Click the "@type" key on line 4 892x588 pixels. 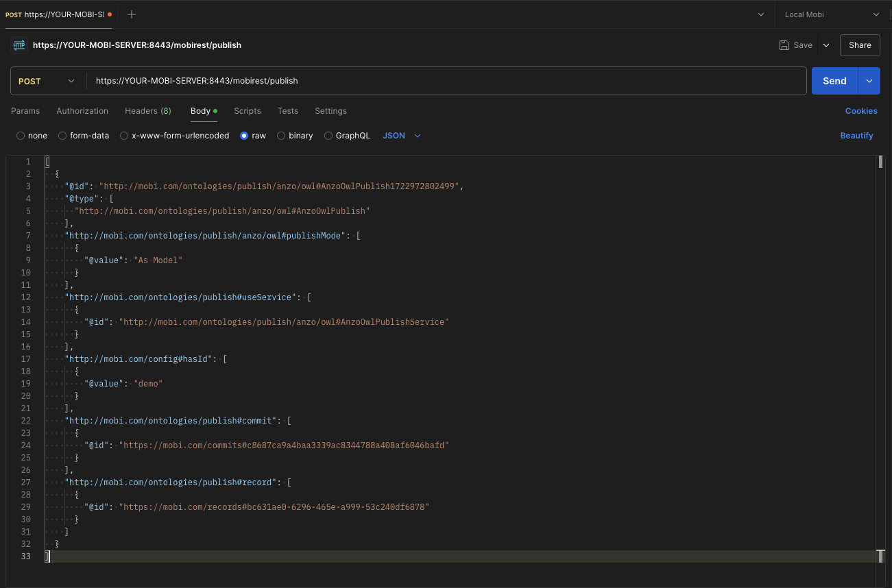click(82, 199)
